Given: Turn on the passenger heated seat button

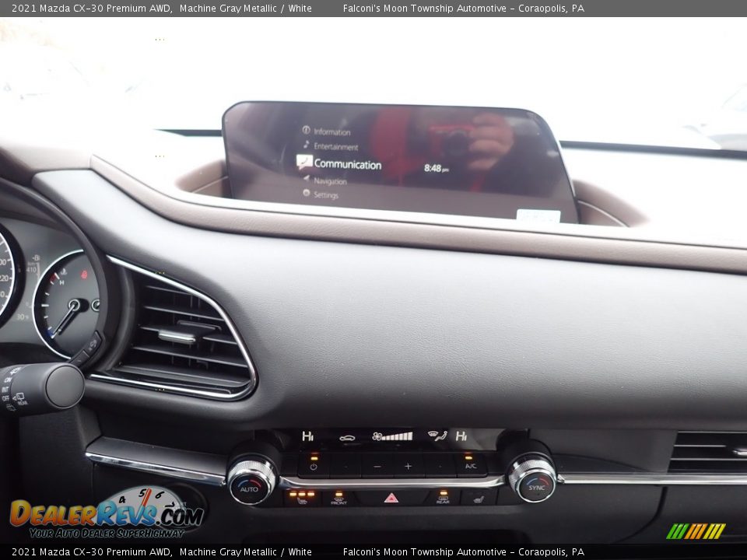Looking at the screenshot, I should 479,498.
